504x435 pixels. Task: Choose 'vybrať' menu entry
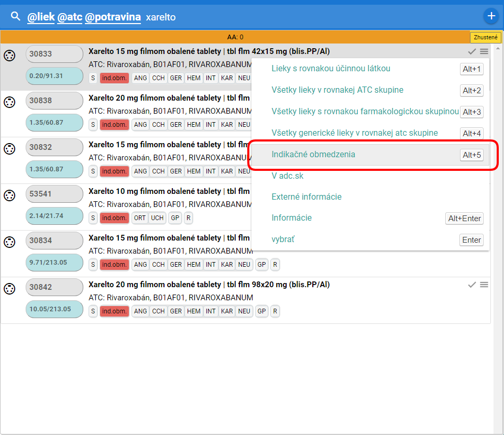click(x=370, y=240)
